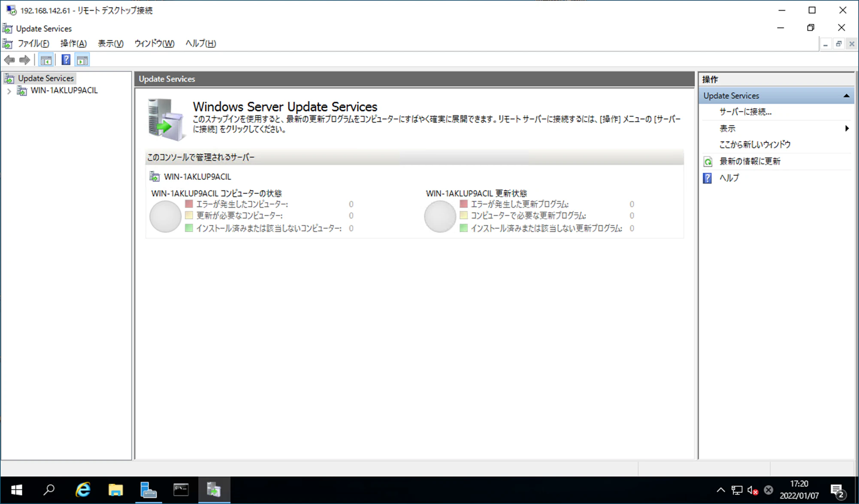
Task: Expand the 表示 submenu arrow in actions
Action: tap(847, 128)
